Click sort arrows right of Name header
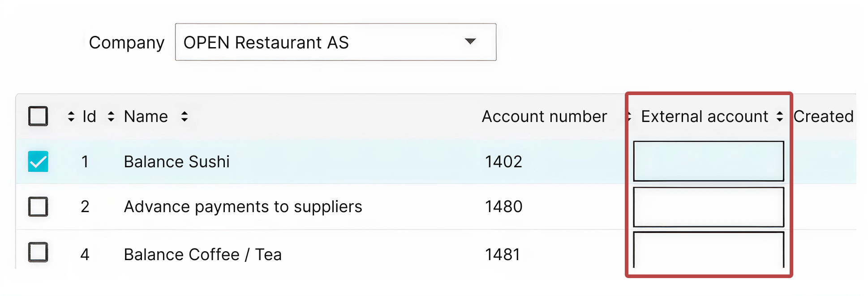Viewport: 868px width, 296px height. tap(184, 117)
